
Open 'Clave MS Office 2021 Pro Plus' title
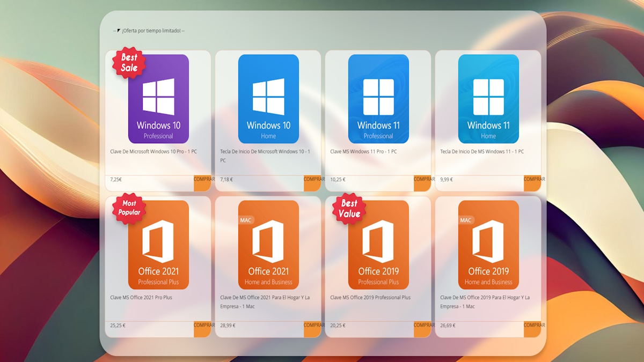click(x=141, y=298)
